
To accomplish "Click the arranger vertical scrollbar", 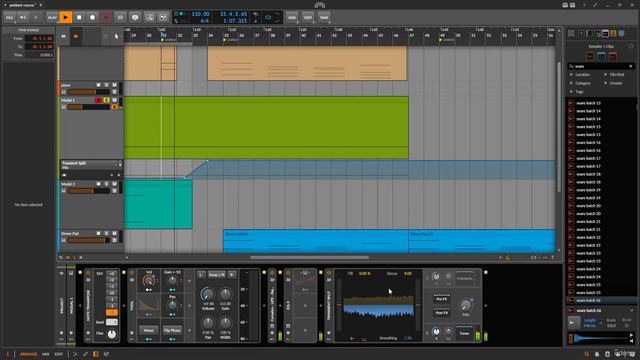I will click(559, 127).
